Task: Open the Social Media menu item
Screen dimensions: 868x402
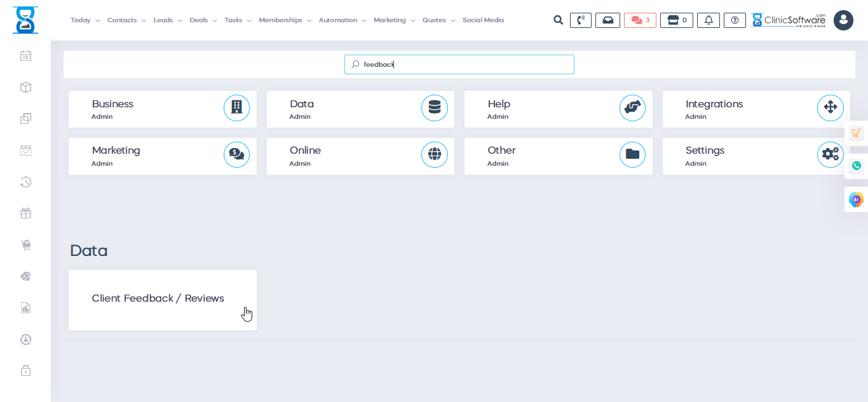Action: point(483,20)
